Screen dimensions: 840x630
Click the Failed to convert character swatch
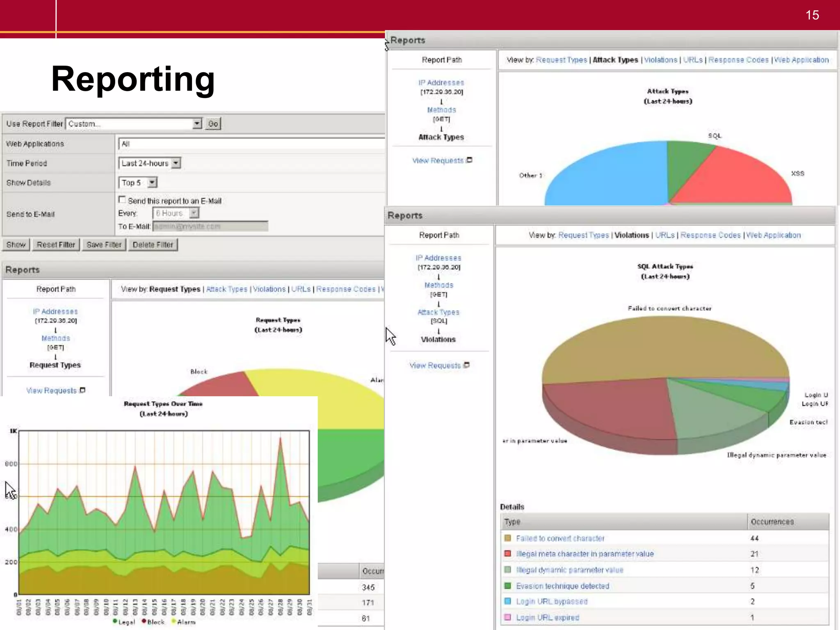tap(507, 538)
